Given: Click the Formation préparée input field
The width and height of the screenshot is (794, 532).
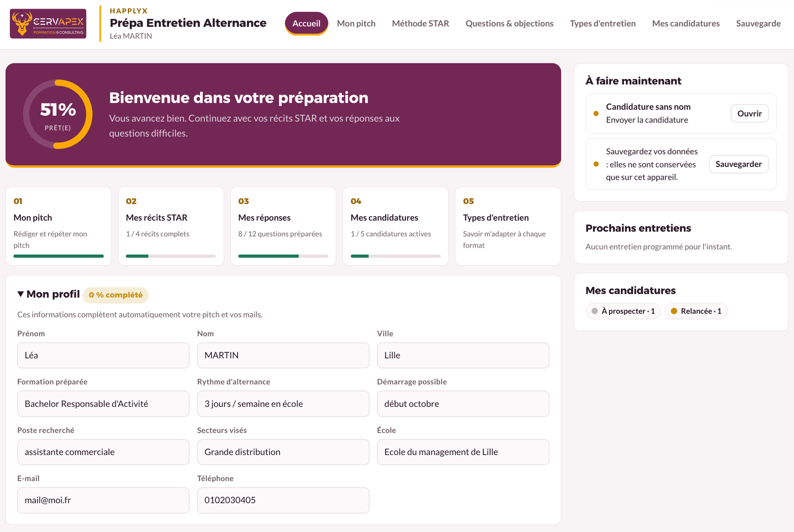Looking at the screenshot, I should (103, 403).
